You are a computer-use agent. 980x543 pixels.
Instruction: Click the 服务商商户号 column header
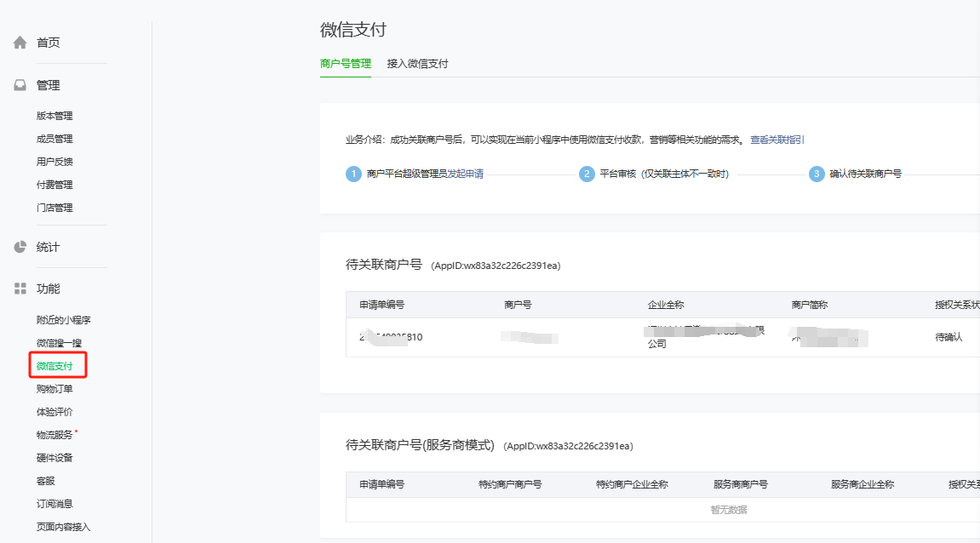click(x=741, y=484)
